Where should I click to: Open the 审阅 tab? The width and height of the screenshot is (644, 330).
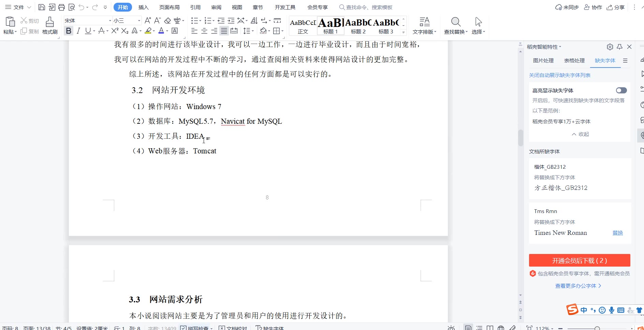[x=216, y=7]
